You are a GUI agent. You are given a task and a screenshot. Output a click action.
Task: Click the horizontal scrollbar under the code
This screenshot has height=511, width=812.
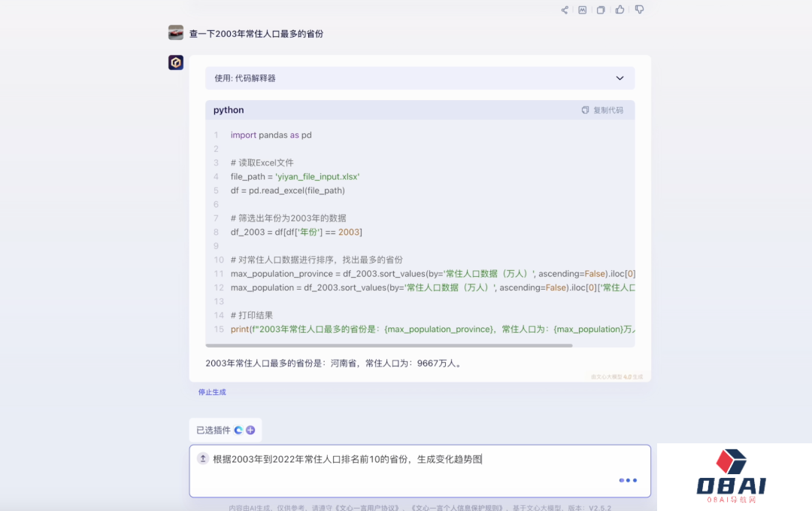(x=391, y=345)
